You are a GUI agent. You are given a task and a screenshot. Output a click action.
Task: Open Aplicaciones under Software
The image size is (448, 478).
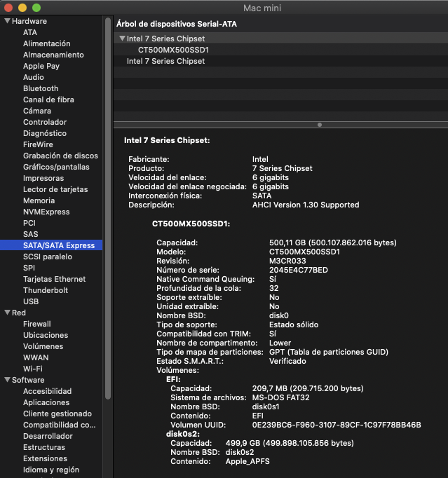pos(46,402)
